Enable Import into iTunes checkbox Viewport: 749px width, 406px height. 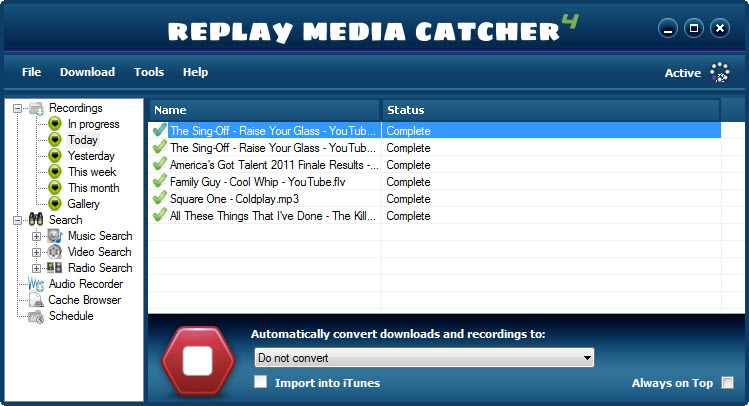[260, 382]
